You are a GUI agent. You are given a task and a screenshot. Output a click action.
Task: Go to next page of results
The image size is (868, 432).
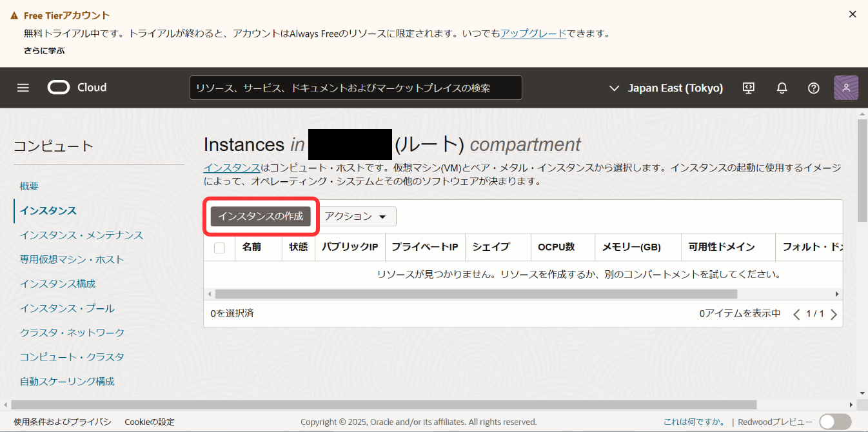point(834,314)
